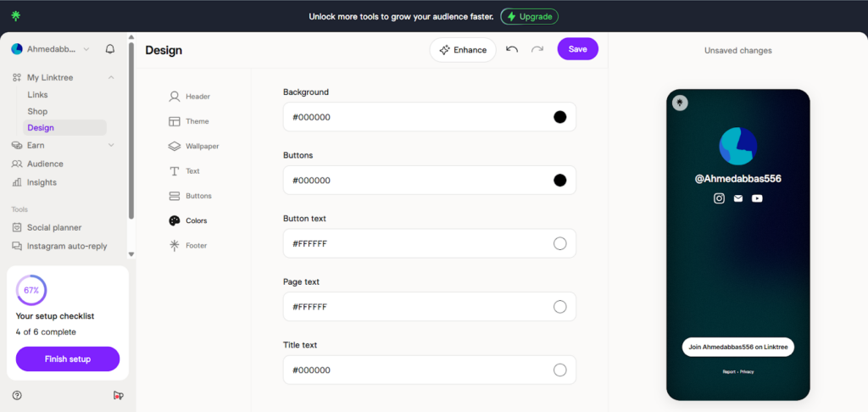
Task: Click the help question mark icon
Action: click(17, 395)
